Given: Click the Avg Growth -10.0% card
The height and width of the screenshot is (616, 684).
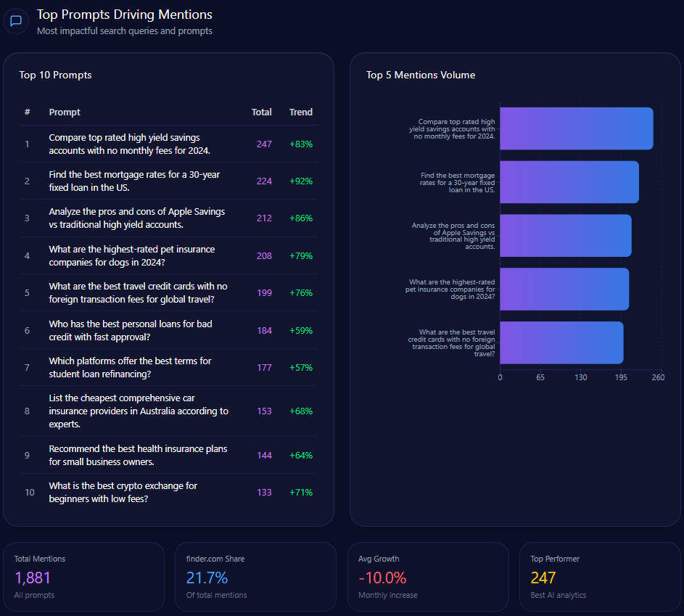Looking at the screenshot, I should [x=427, y=577].
